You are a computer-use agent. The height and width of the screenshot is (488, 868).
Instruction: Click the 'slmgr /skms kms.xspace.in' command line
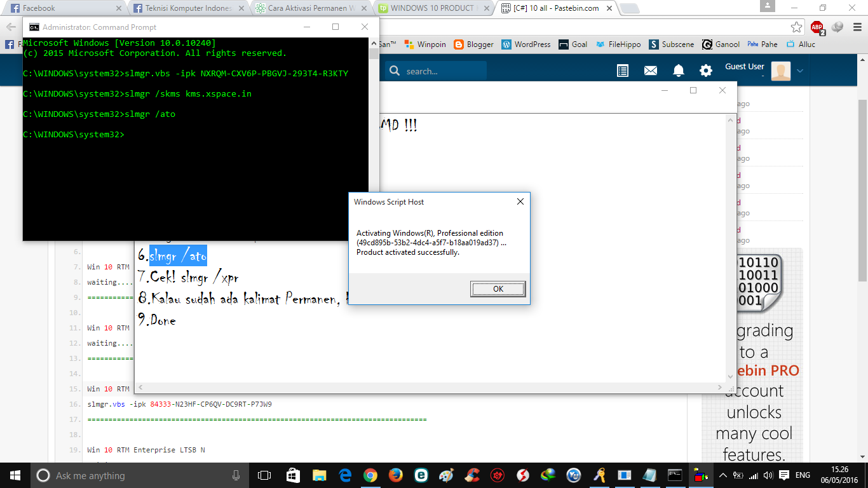[137, 93]
